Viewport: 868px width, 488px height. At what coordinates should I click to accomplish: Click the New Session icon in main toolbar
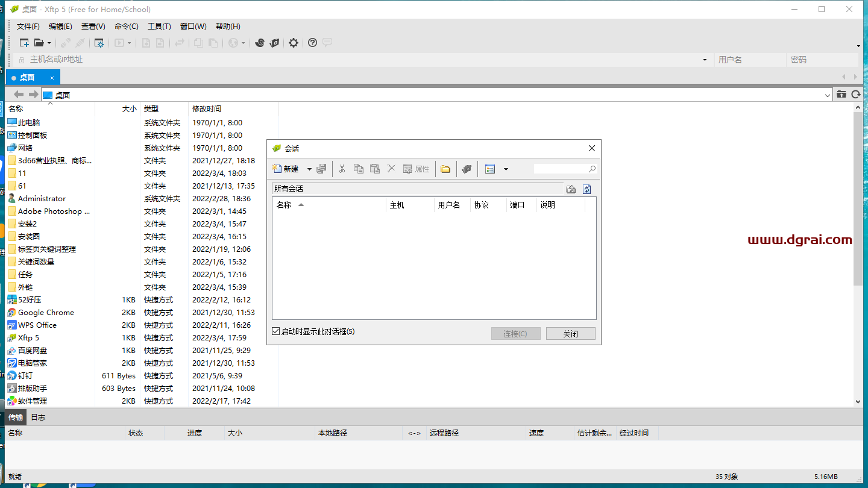pos(24,43)
